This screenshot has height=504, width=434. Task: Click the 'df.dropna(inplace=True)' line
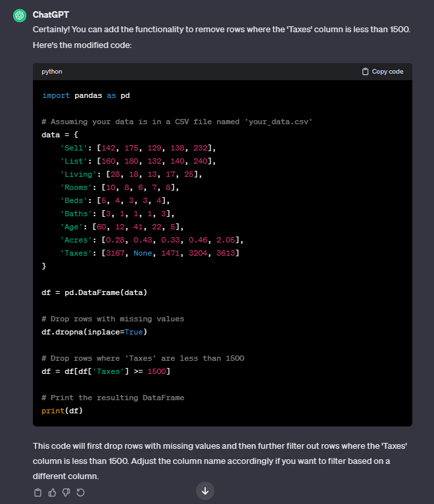(95, 332)
